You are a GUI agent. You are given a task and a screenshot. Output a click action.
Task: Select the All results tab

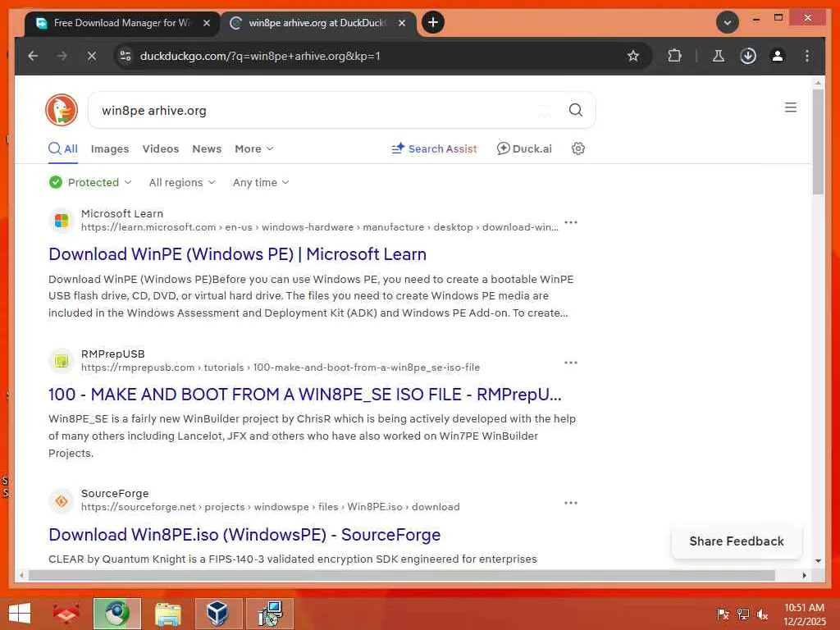(x=63, y=148)
